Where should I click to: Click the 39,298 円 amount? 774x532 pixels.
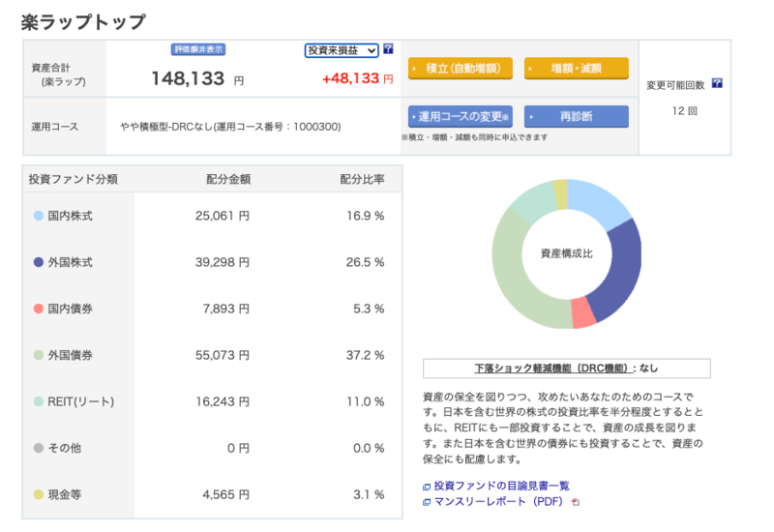[223, 262]
